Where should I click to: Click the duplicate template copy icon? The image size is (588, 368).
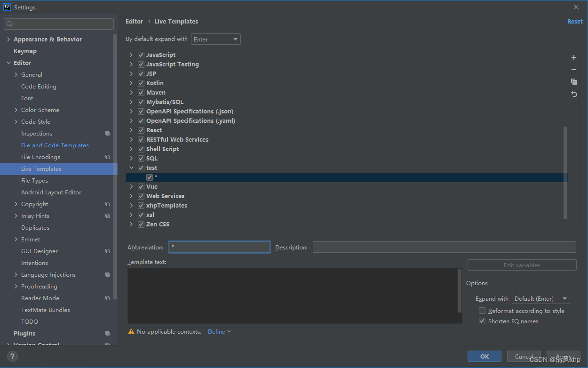point(573,82)
